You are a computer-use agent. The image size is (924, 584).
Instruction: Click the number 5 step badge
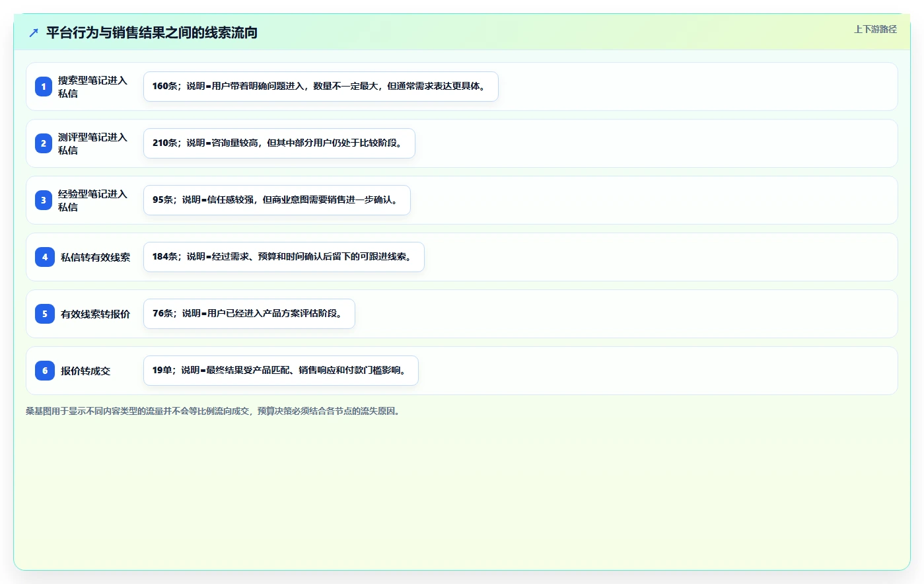coord(45,314)
